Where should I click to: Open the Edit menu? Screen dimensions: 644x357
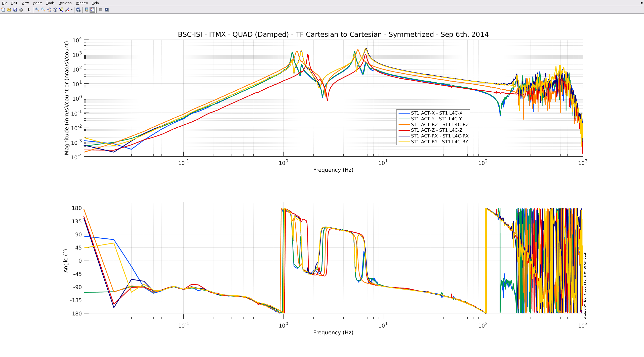14,3
